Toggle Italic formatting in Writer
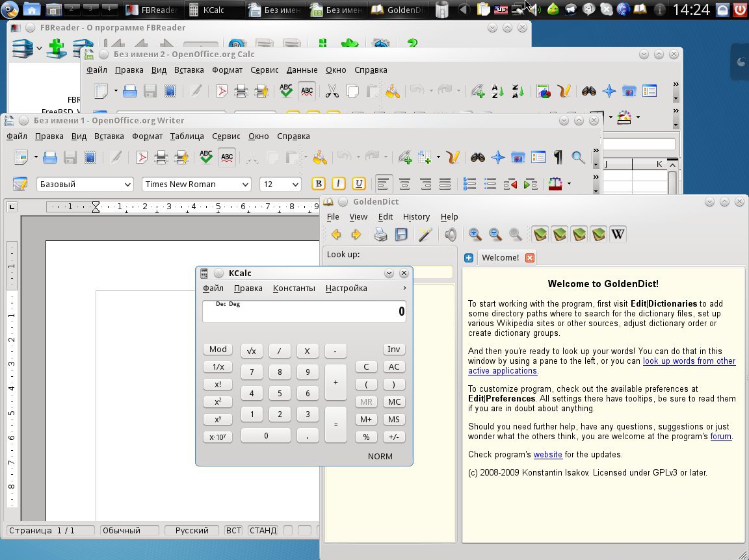This screenshot has height=560, width=749. (338, 184)
